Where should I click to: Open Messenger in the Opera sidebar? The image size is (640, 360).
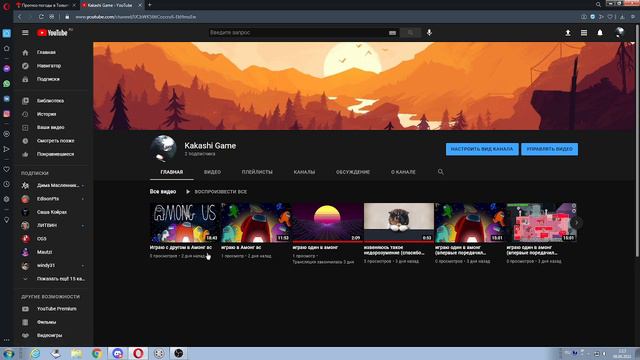pyautogui.click(x=7, y=69)
